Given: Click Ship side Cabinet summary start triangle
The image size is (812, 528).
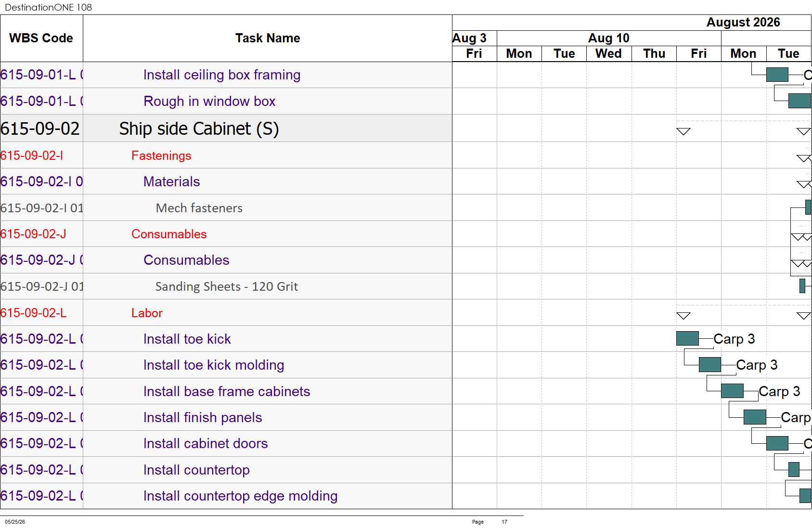Looking at the screenshot, I should [683, 131].
